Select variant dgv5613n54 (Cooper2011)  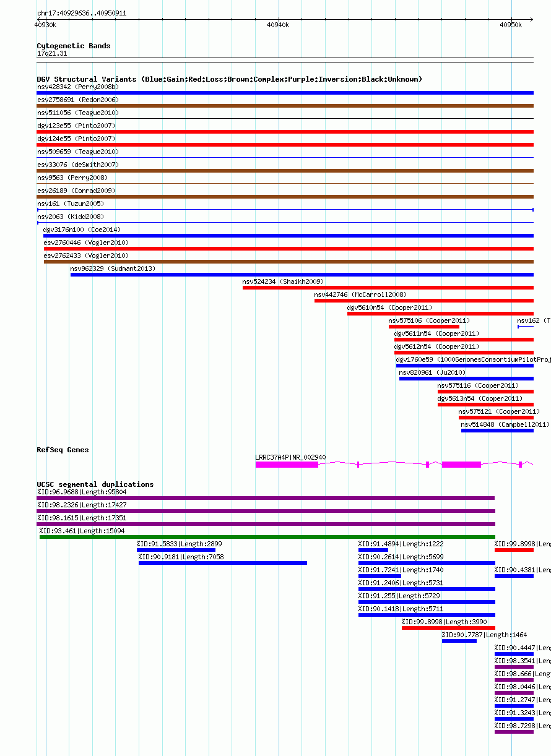(485, 405)
